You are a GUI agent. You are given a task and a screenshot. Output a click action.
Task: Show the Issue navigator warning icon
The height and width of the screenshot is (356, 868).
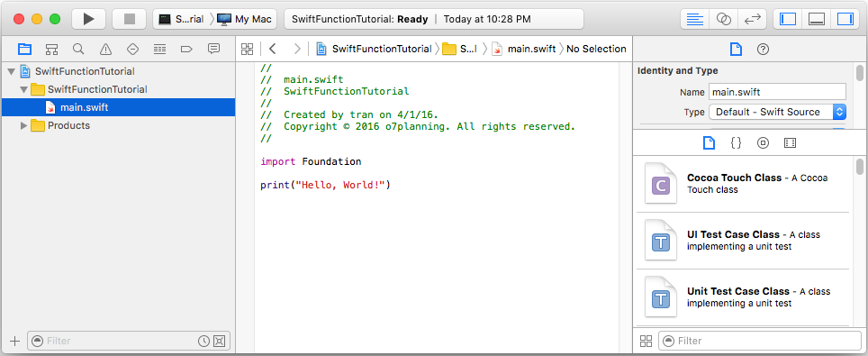tap(105, 49)
